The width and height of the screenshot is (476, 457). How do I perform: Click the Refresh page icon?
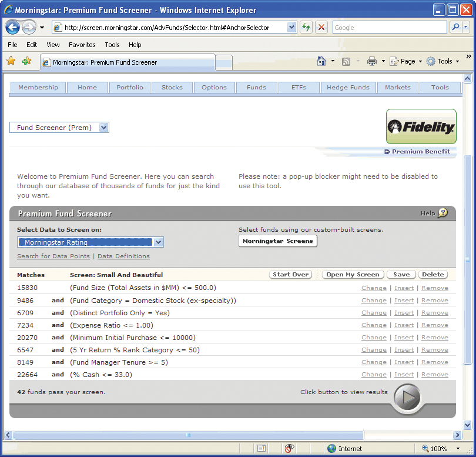(306, 27)
